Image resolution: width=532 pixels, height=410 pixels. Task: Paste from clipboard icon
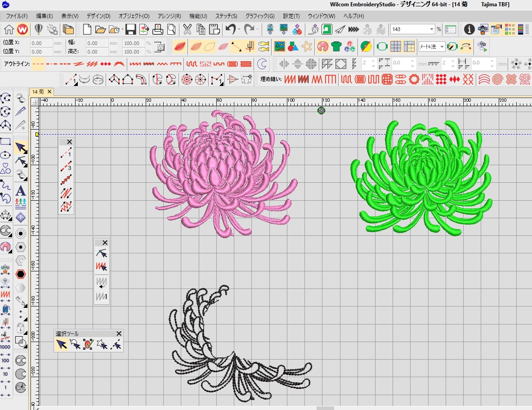tap(214, 29)
